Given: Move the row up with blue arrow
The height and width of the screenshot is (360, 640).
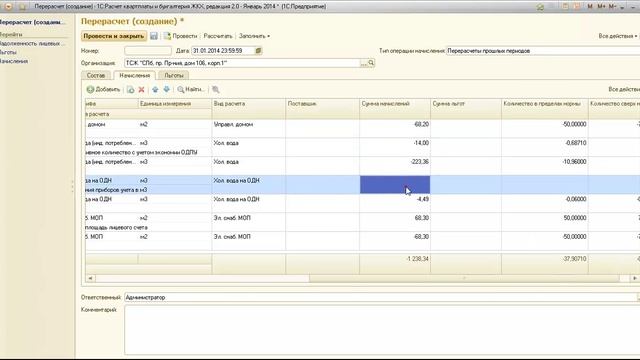Looking at the screenshot, I should pyautogui.click(x=155, y=89).
